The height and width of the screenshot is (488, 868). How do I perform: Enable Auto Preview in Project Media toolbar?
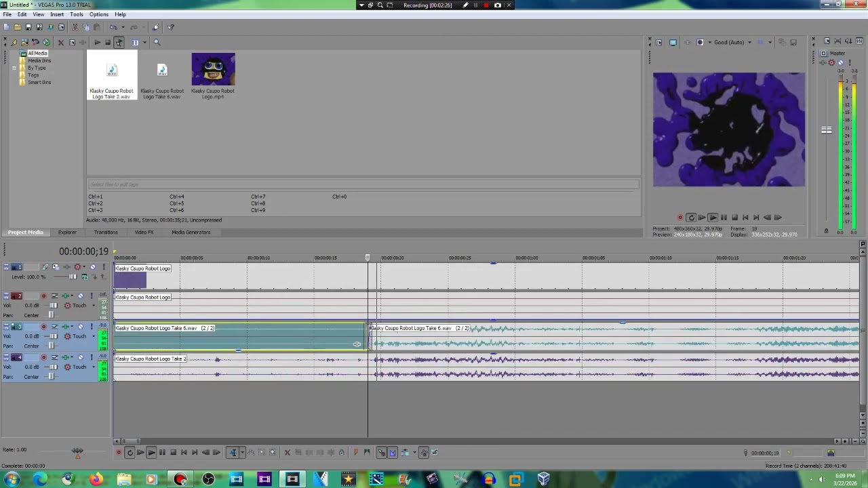(x=119, y=42)
